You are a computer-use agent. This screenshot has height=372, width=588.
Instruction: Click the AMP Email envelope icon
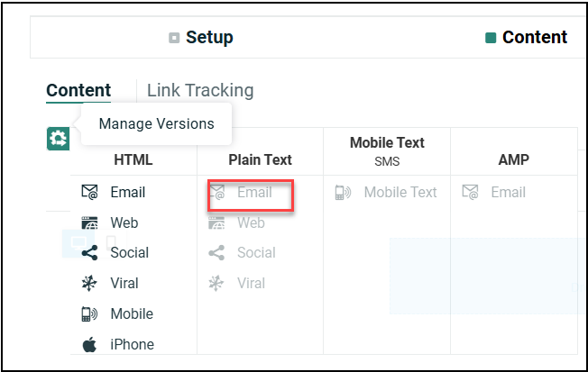pos(470,192)
